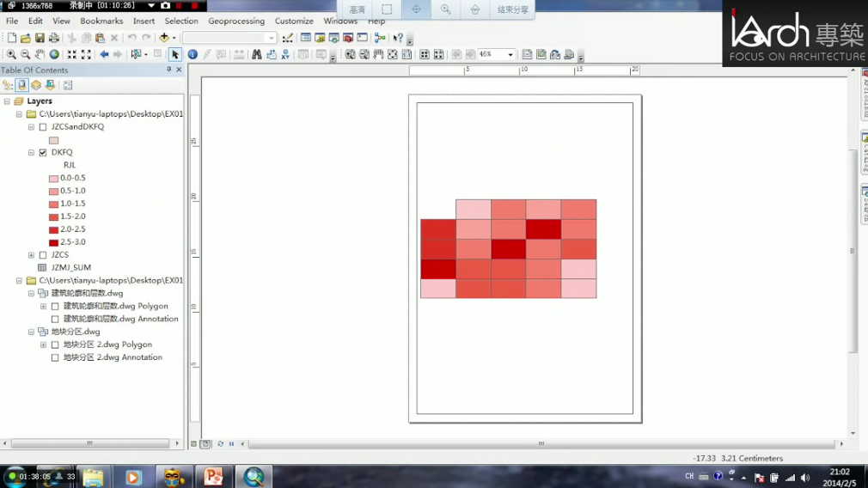Click the 0.0-0.5 legend color swatch
The width and height of the screenshot is (868, 488).
tap(53, 178)
